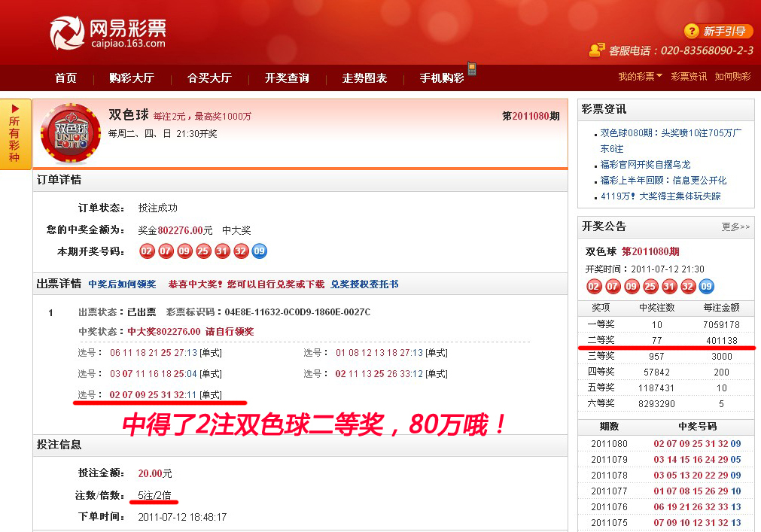Open 合买大厅 from the navigation bar

(x=209, y=78)
